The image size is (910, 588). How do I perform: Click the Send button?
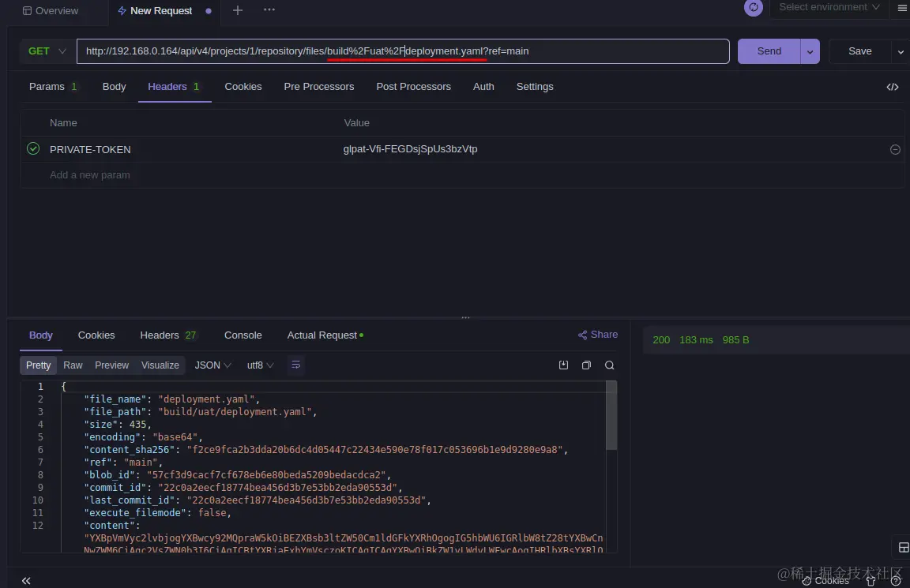pyautogui.click(x=769, y=51)
